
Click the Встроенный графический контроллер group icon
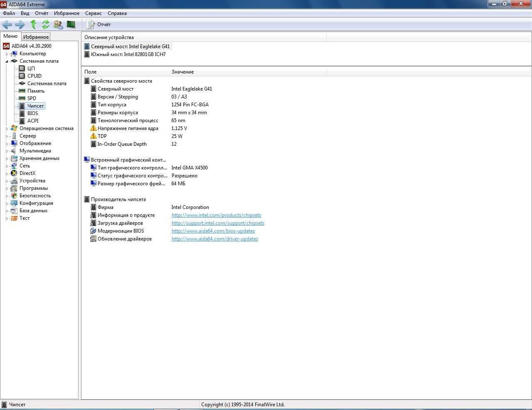[87, 160]
